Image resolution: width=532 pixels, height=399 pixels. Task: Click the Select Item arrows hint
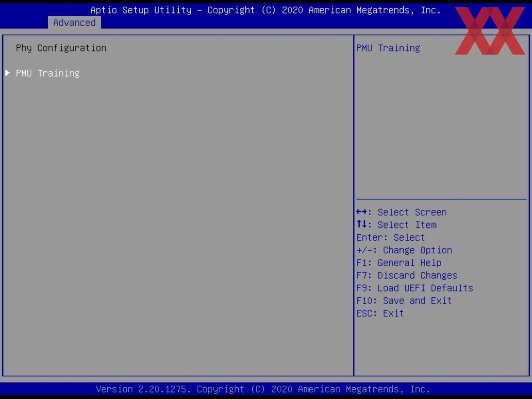[x=396, y=225]
